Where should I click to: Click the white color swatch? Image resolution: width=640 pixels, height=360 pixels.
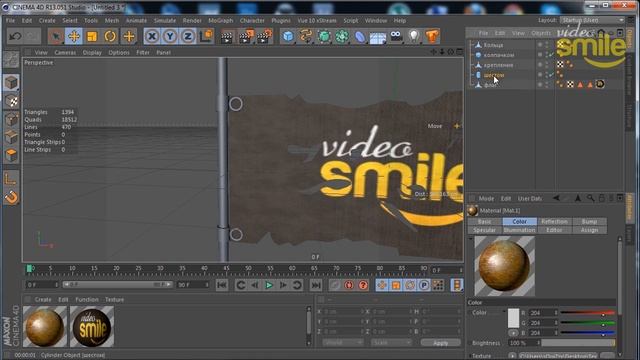click(x=513, y=318)
